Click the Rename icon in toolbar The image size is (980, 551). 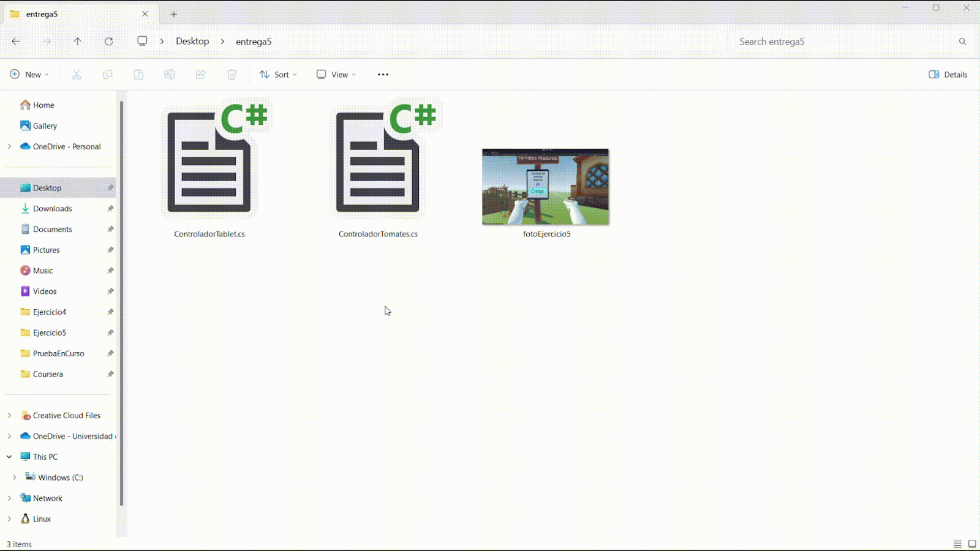click(x=170, y=74)
